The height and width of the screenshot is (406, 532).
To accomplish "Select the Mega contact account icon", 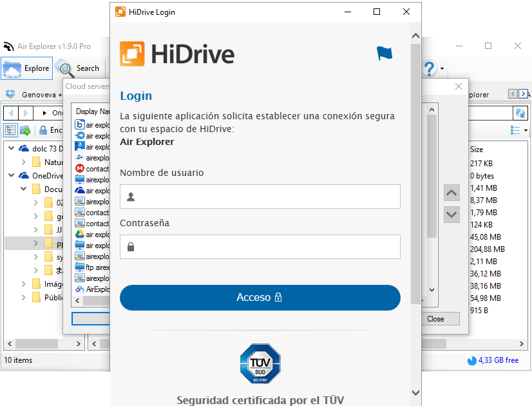I will click(79, 169).
